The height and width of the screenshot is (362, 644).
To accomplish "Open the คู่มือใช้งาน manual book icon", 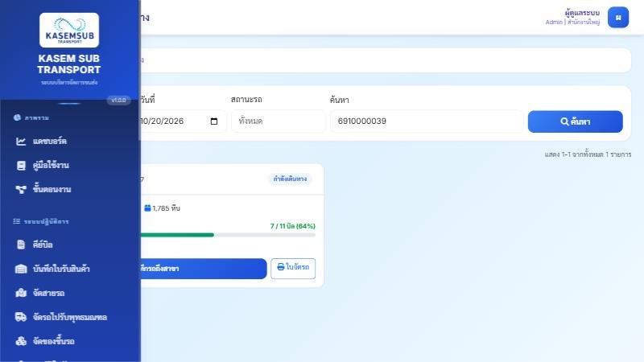I will tap(21, 166).
